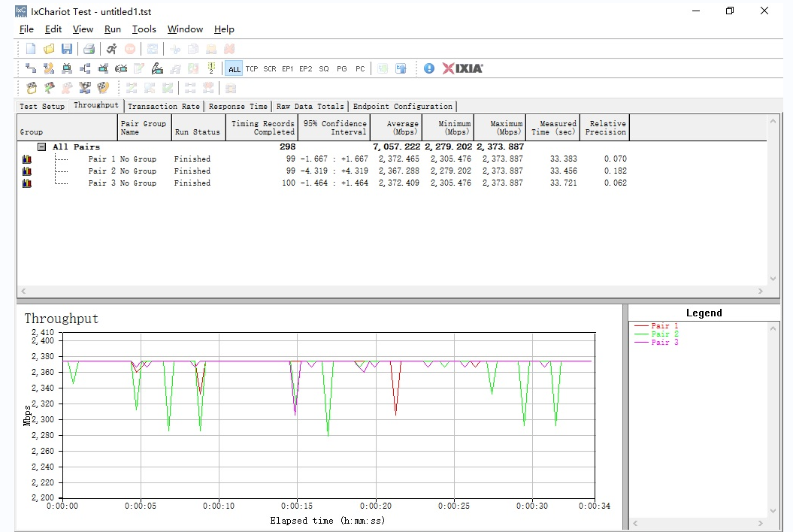Open the Tools menu
Screen dimensions: 793x532
coord(144,29)
